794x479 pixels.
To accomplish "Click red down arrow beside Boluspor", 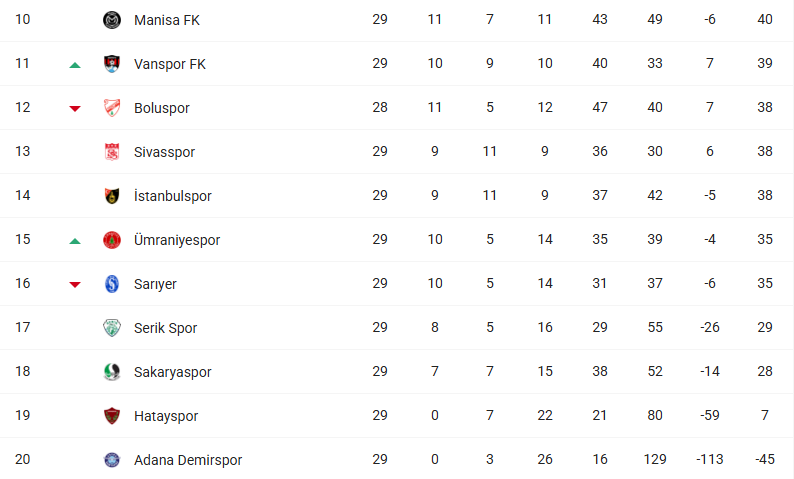I will coord(75,109).
